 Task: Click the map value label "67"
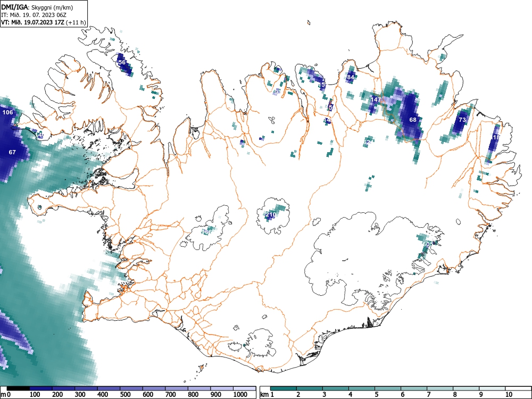click(12, 152)
